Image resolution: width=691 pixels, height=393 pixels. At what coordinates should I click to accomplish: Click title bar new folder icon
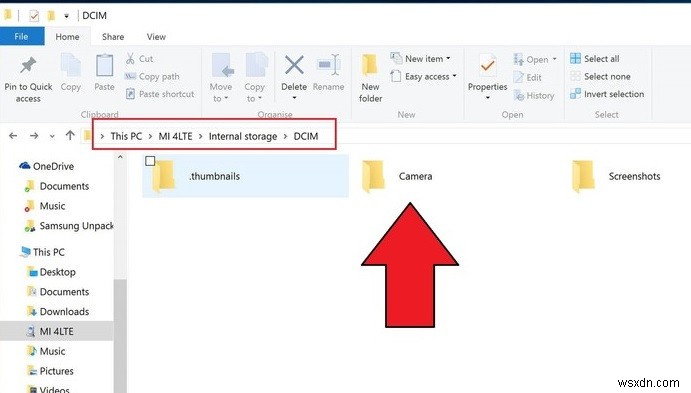pyautogui.click(x=51, y=16)
